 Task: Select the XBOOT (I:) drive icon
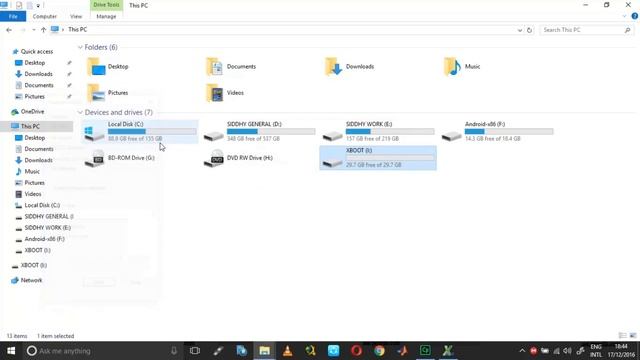(332, 162)
